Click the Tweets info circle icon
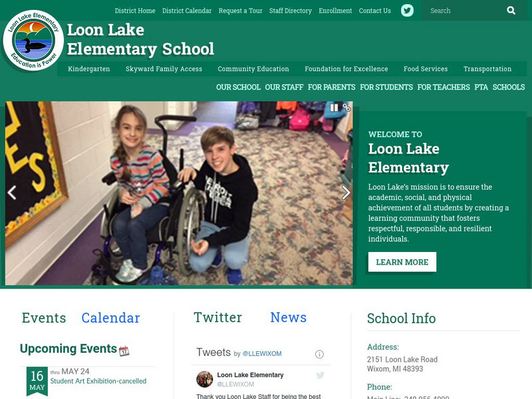This screenshot has width=532, height=399. point(319,354)
